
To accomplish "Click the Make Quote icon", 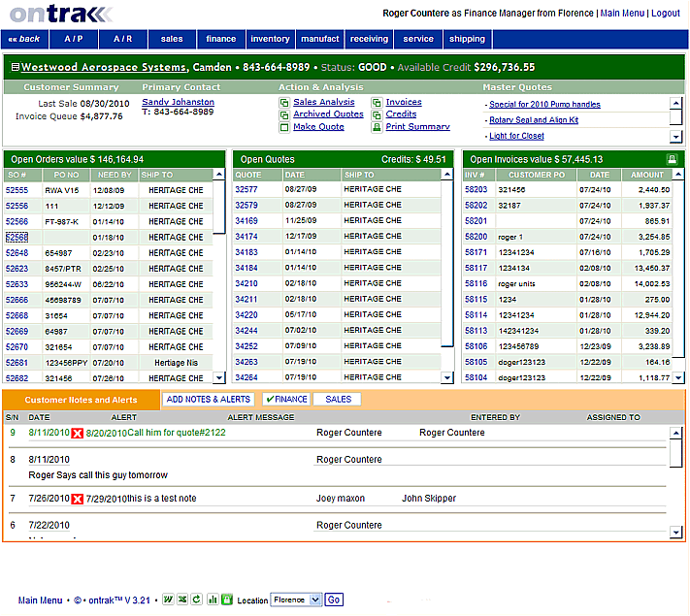I will [284, 127].
